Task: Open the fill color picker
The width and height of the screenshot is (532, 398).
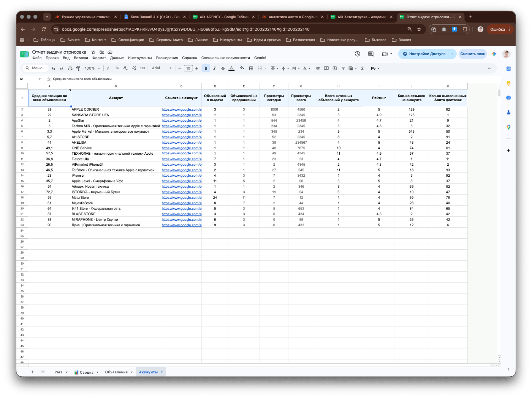Action: click(x=242, y=68)
